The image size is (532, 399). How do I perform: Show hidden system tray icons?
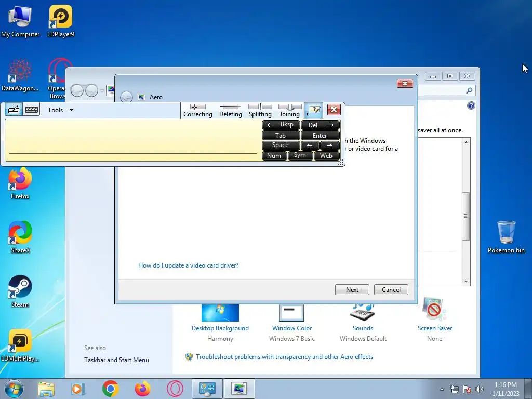(x=442, y=389)
